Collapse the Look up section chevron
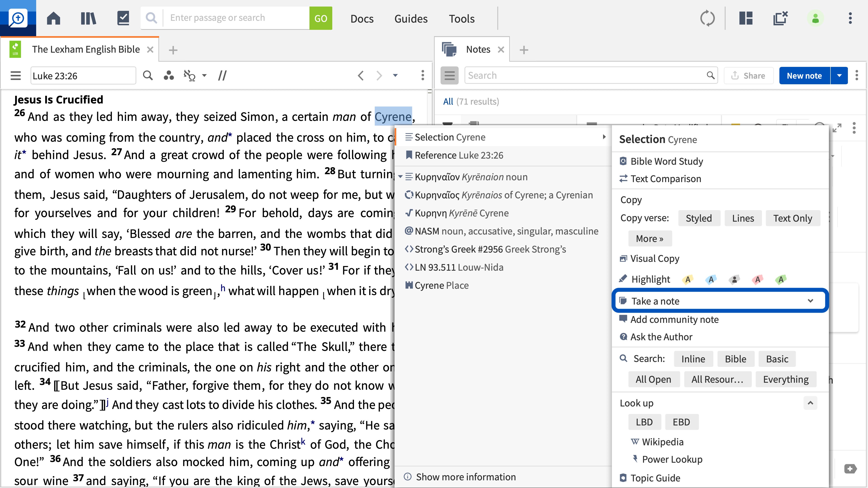Image resolution: width=868 pixels, height=488 pixels. tap(810, 403)
